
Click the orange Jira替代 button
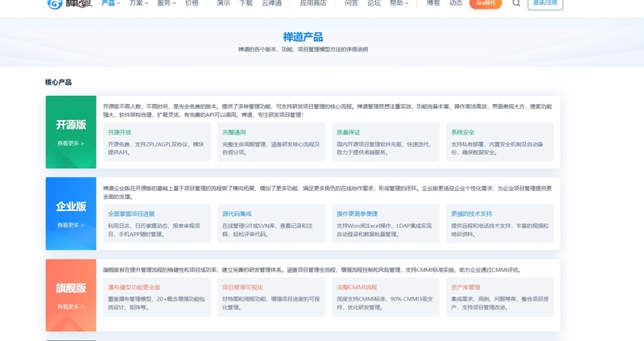(x=485, y=3)
